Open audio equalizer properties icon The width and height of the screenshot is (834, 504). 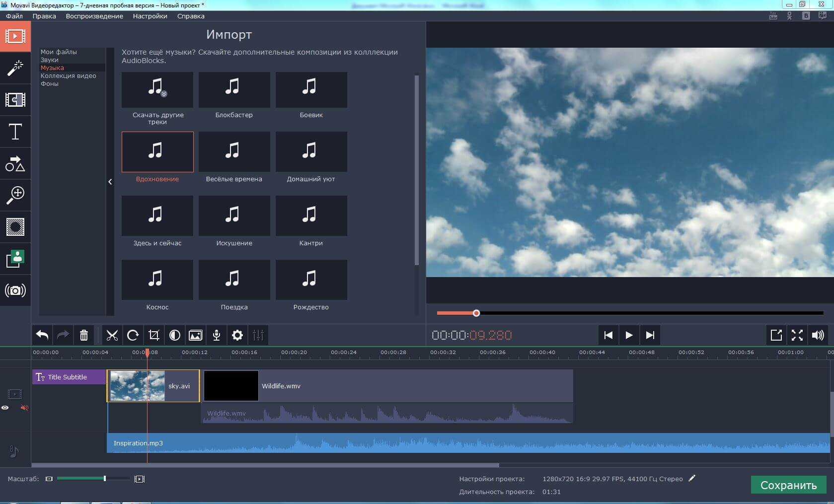(x=258, y=335)
